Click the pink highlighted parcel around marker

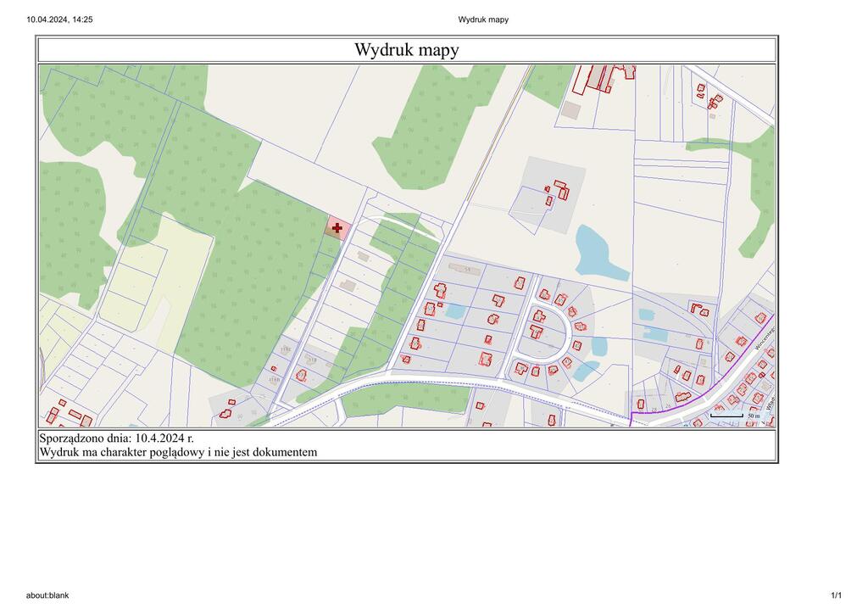click(331, 222)
